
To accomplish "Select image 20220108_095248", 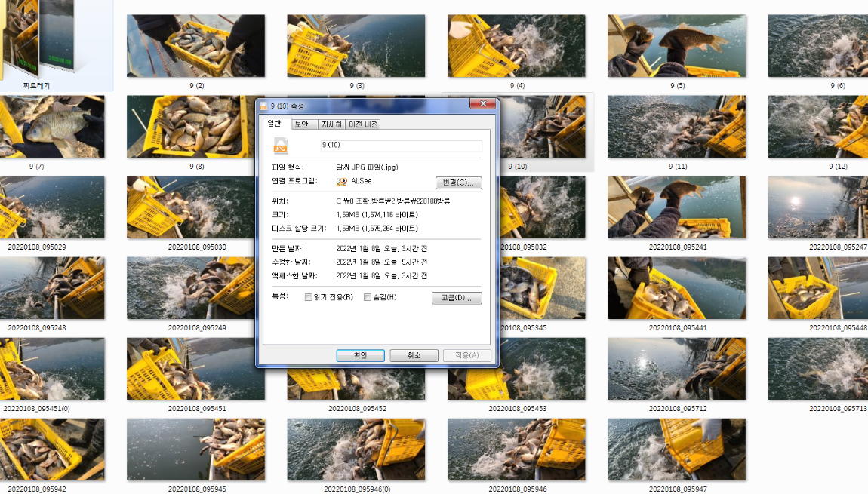I will click(52, 288).
